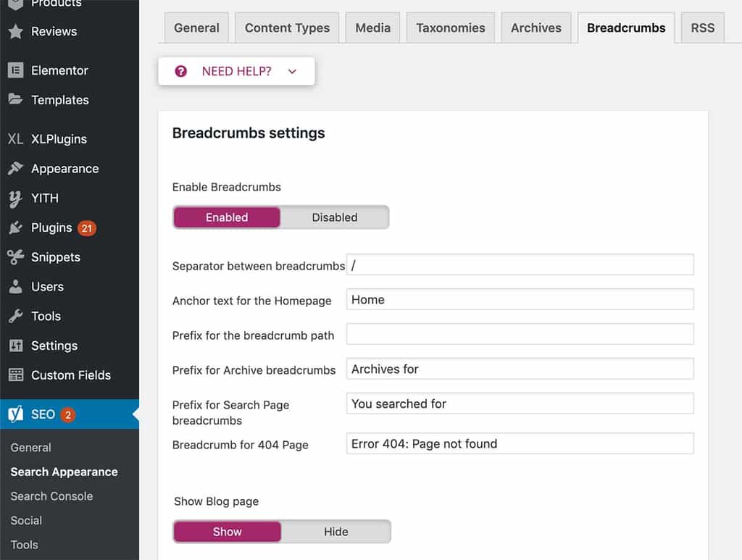
Task: Click the Plugins plug icon
Action: 16,227
